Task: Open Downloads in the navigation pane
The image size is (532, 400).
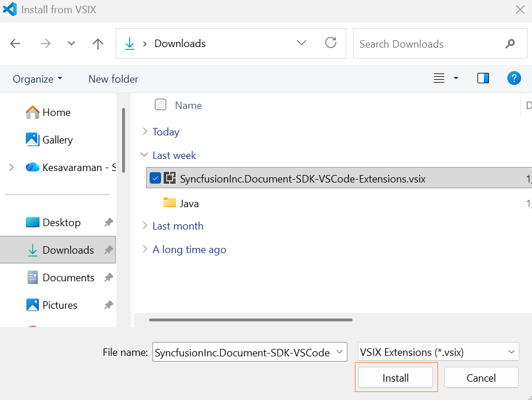Action: (x=58, y=250)
